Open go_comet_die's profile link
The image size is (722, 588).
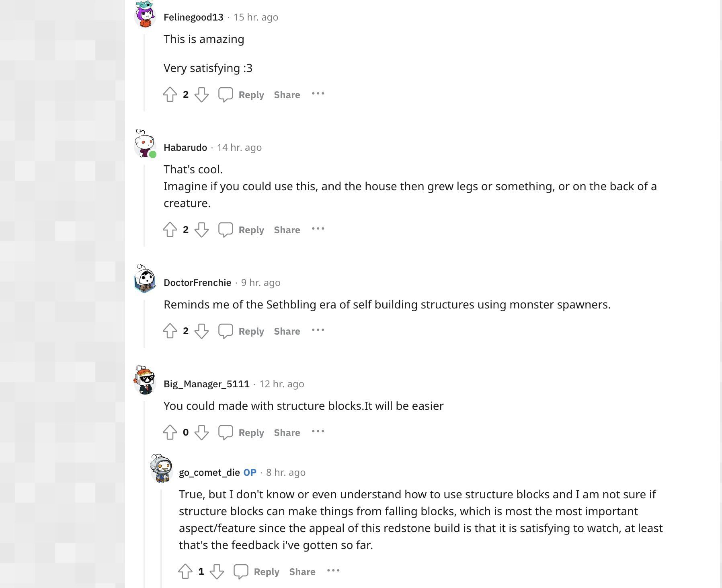point(209,473)
